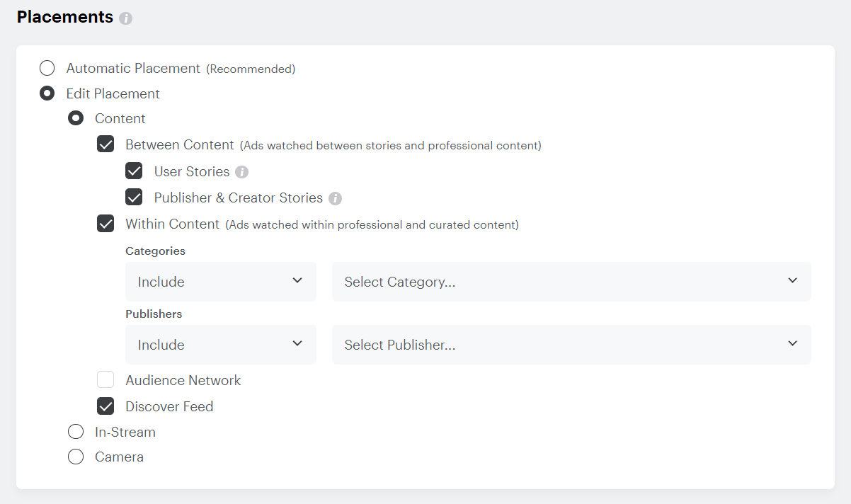This screenshot has height=504, width=851.
Task: Click the info icon next to Placements
Action: (126, 18)
